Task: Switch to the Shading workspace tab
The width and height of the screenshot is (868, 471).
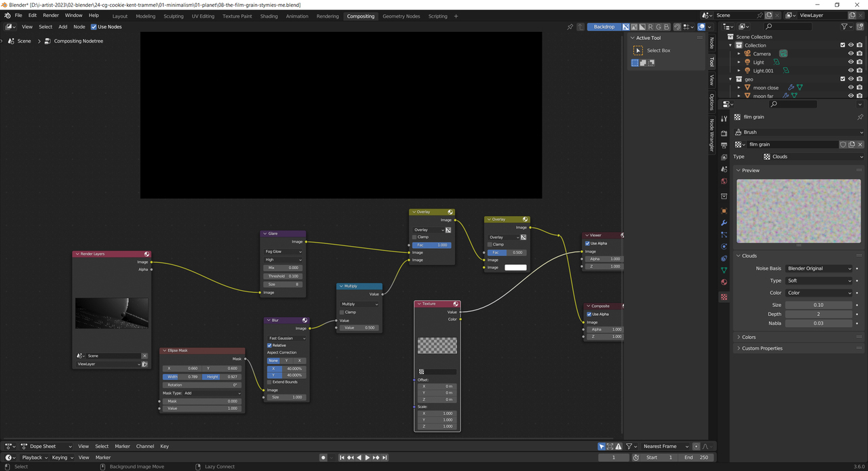Action: pyautogui.click(x=269, y=16)
